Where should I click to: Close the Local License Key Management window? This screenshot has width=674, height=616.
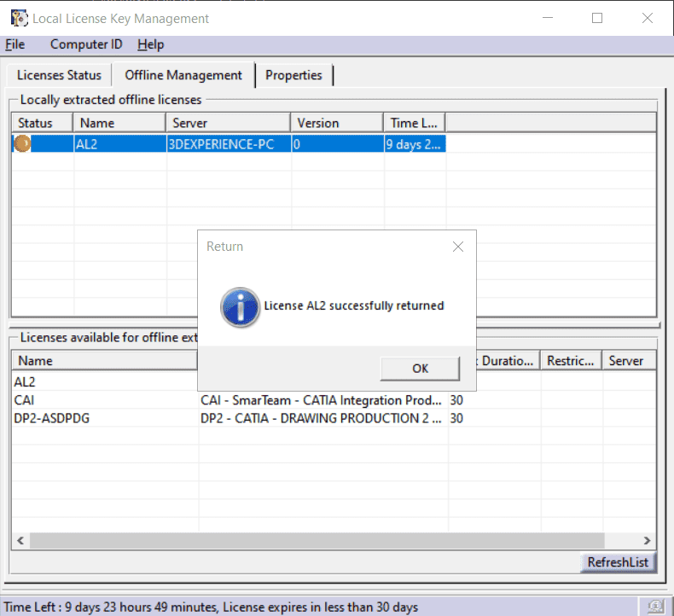point(648,18)
